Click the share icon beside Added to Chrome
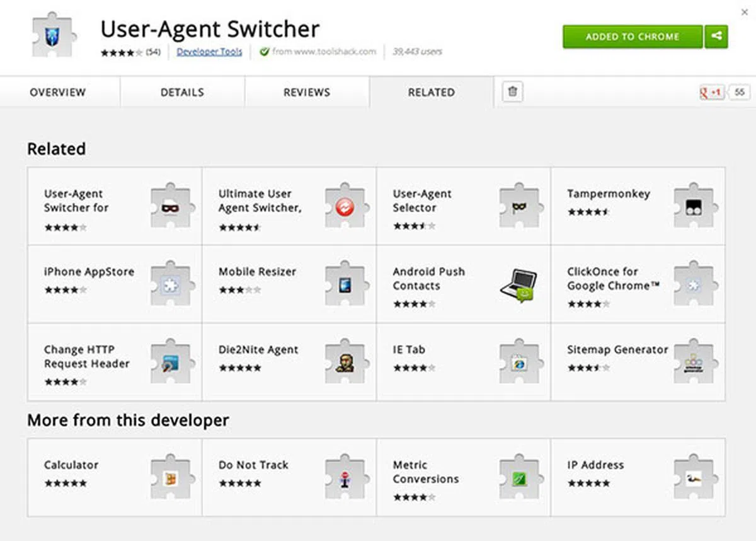This screenshot has height=541, width=756. coord(716,37)
